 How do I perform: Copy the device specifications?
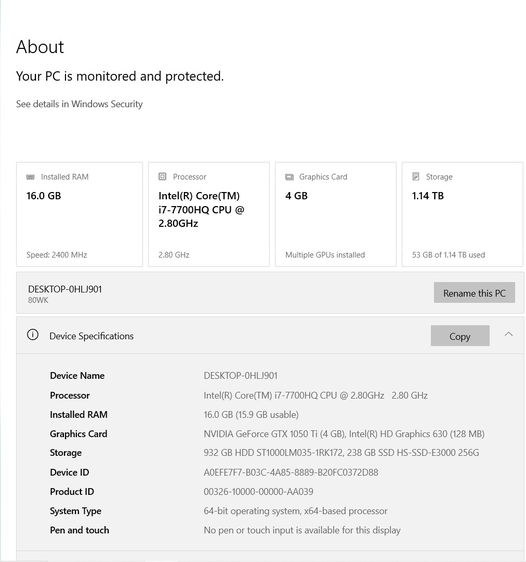tap(460, 336)
